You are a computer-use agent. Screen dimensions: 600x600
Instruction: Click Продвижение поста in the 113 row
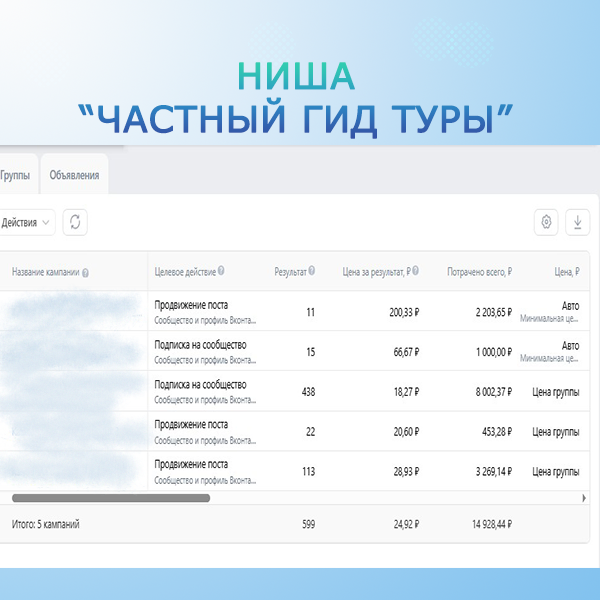click(191, 464)
